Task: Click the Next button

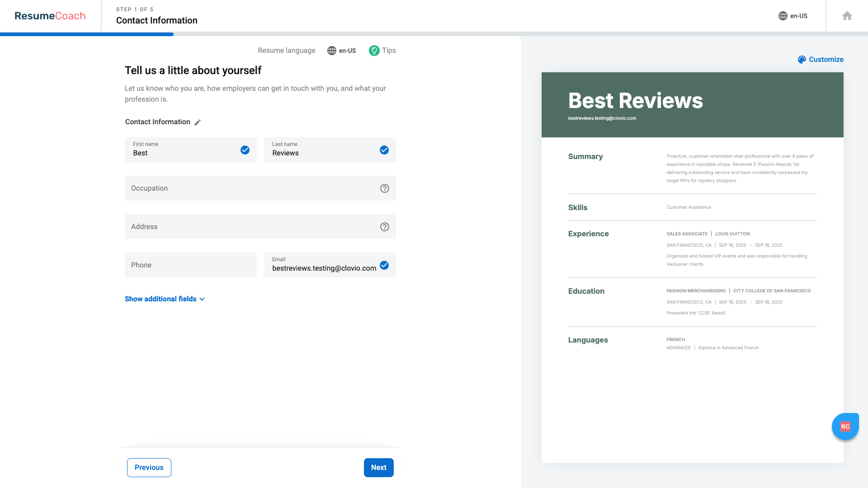Action: 378,467
